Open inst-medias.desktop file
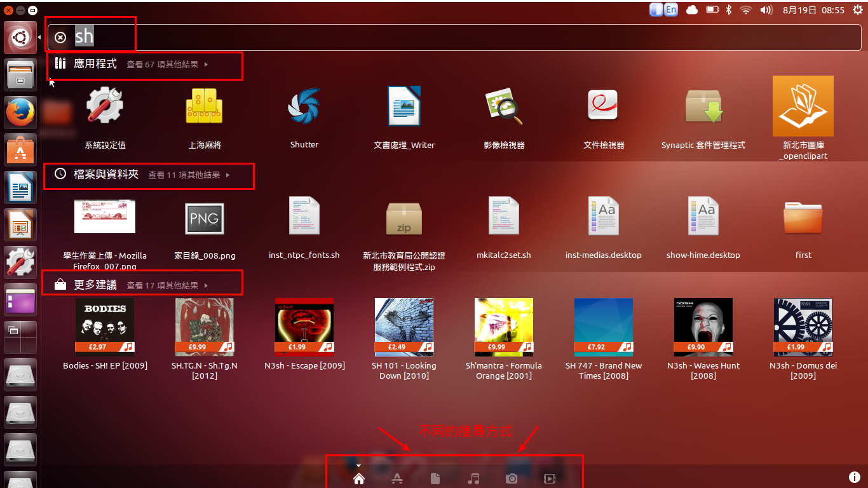 pos(604,229)
